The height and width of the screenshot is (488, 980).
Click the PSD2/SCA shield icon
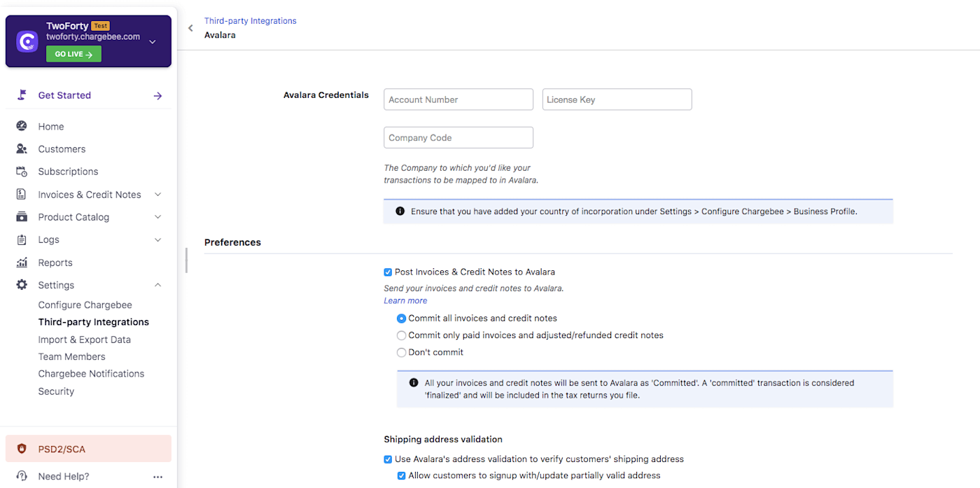pyautogui.click(x=22, y=449)
